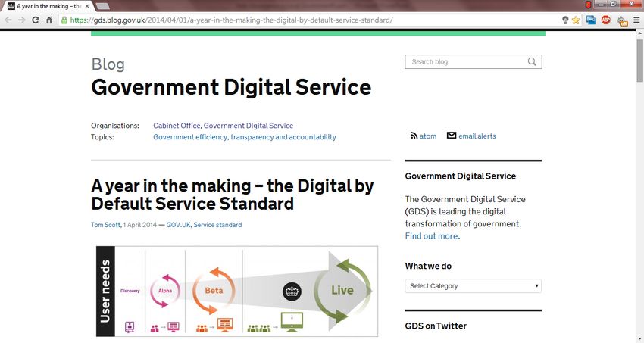Click the green padlock security icon

[64, 20]
